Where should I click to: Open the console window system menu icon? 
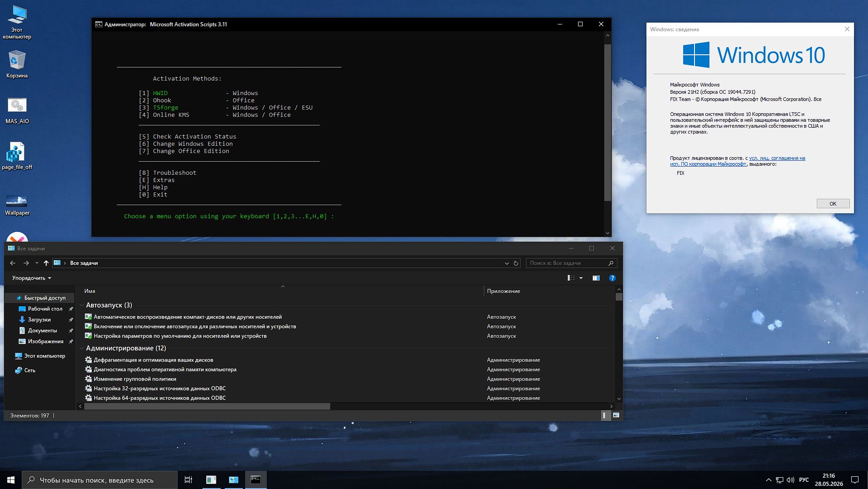point(98,24)
